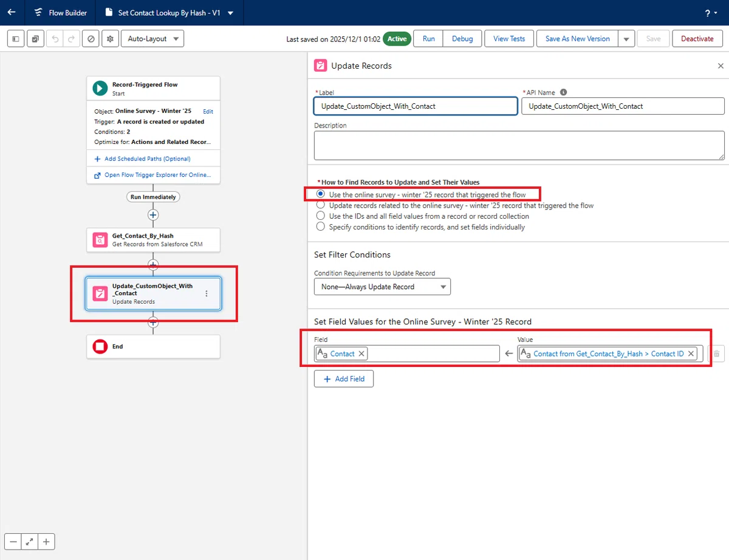This screenshot has height=560, width=729.
Task: Click the Record-Triggered Flow start icon
Action: pyautogui.click(x=100, y=89)
